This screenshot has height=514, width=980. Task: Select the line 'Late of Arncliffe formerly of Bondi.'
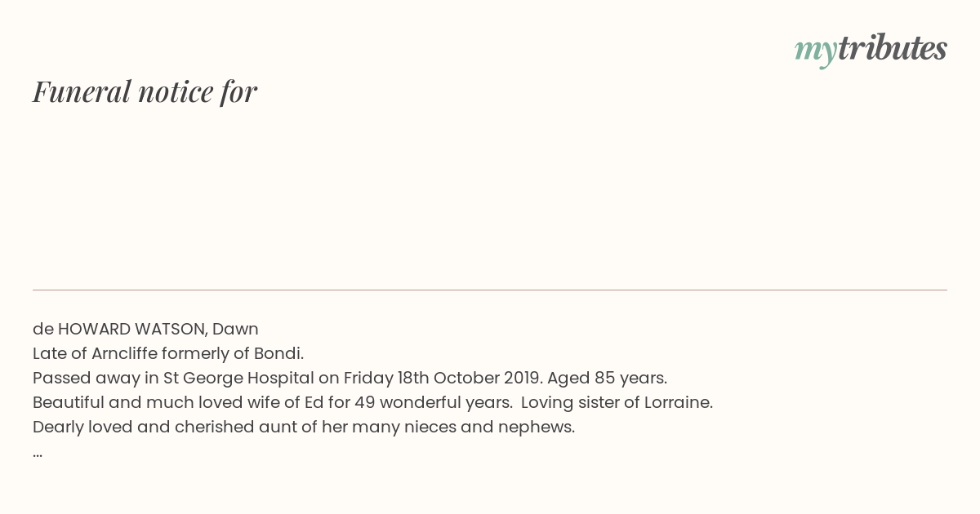coord(168,353)
